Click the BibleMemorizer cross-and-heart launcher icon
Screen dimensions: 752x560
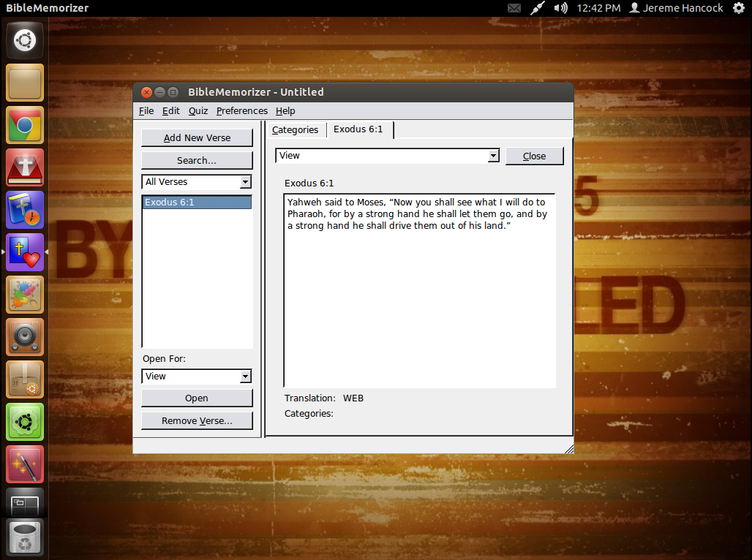coord(25,252)
